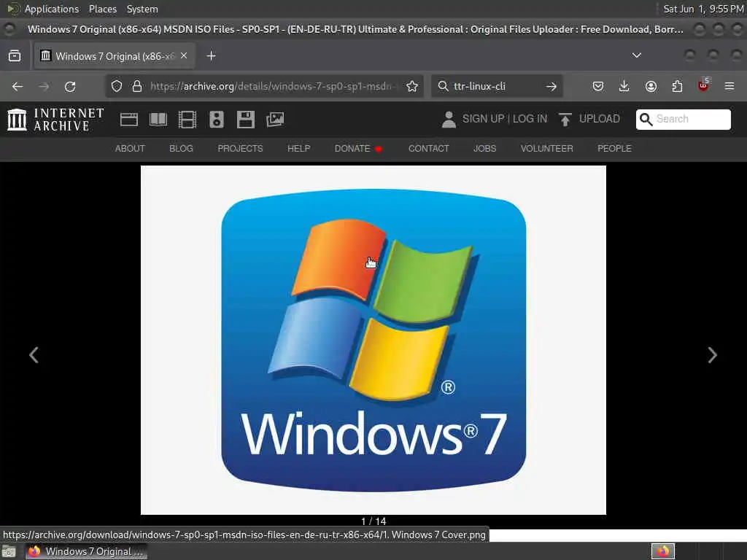Open the System menu
This screenshot has width=747, height=560.
tap(142, 9)
